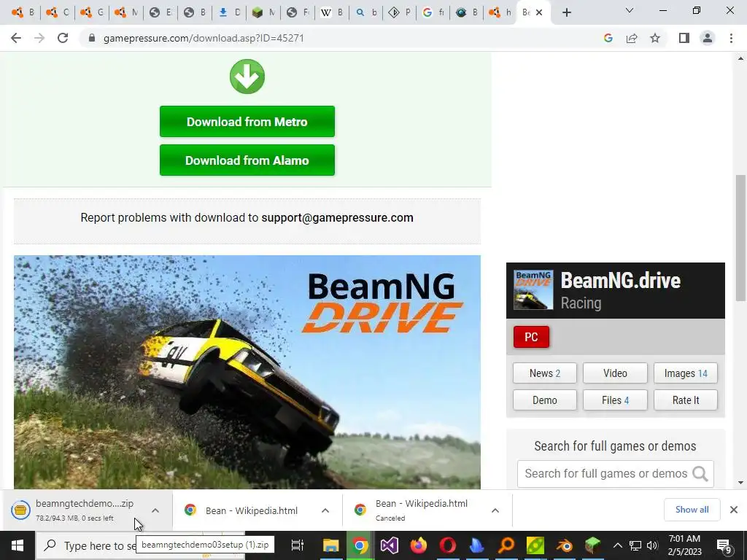Show hidden system tray icons

click(617, 545)
